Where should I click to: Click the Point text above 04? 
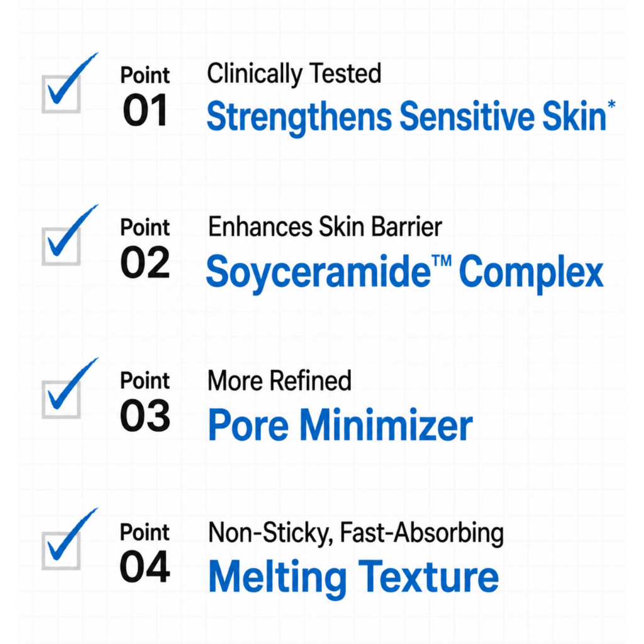pos(145,533)
